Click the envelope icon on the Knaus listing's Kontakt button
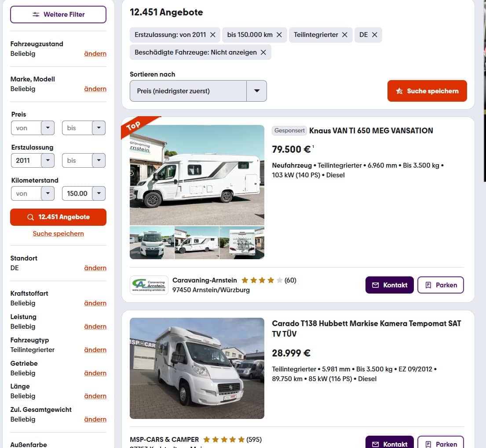 [x=375, y=285]
